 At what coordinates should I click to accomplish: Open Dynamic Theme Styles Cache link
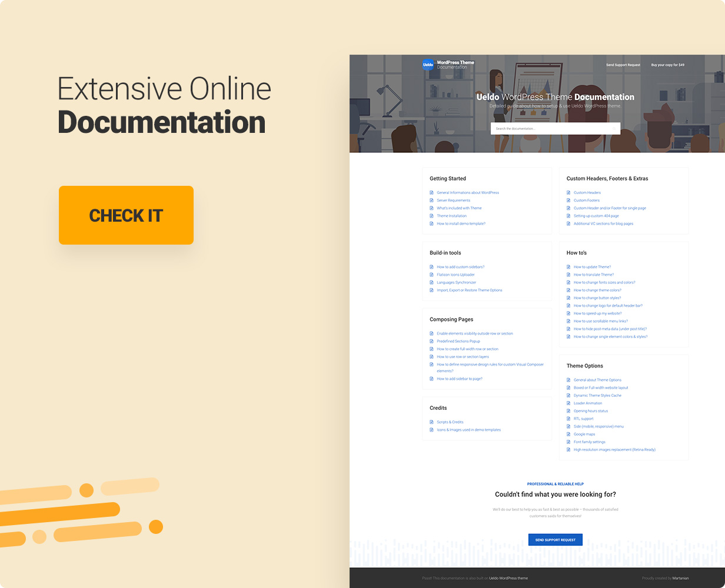coord(597,396)
